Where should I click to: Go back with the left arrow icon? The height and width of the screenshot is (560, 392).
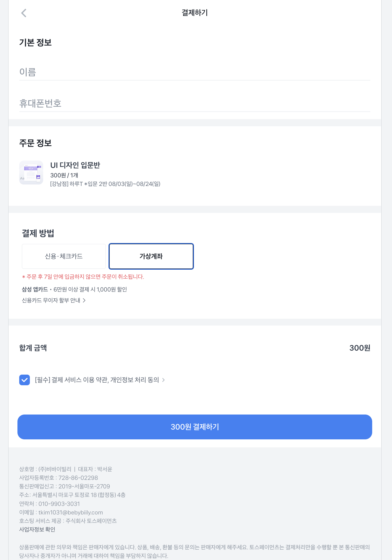point(24,13)
